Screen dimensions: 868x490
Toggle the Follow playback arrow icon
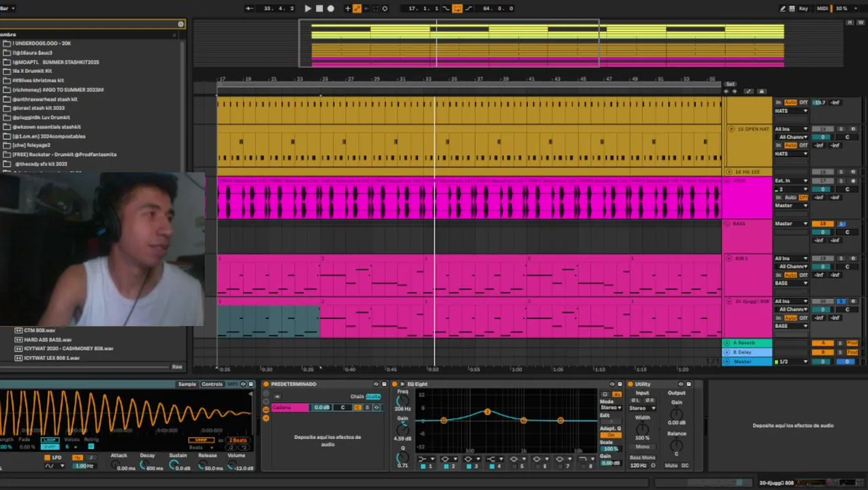pyautogui.click(x=249, y=8)
